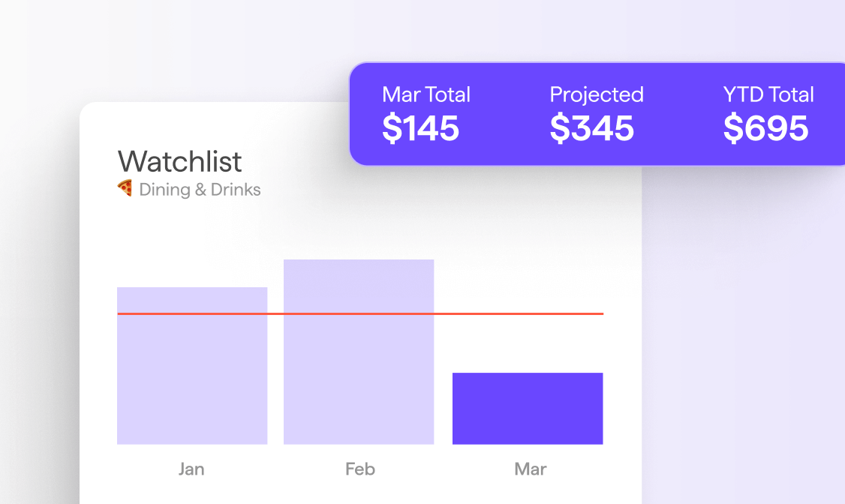Screen dimensions: 845x504
Task: Click the Feb axis label
Action: [360, 469]
